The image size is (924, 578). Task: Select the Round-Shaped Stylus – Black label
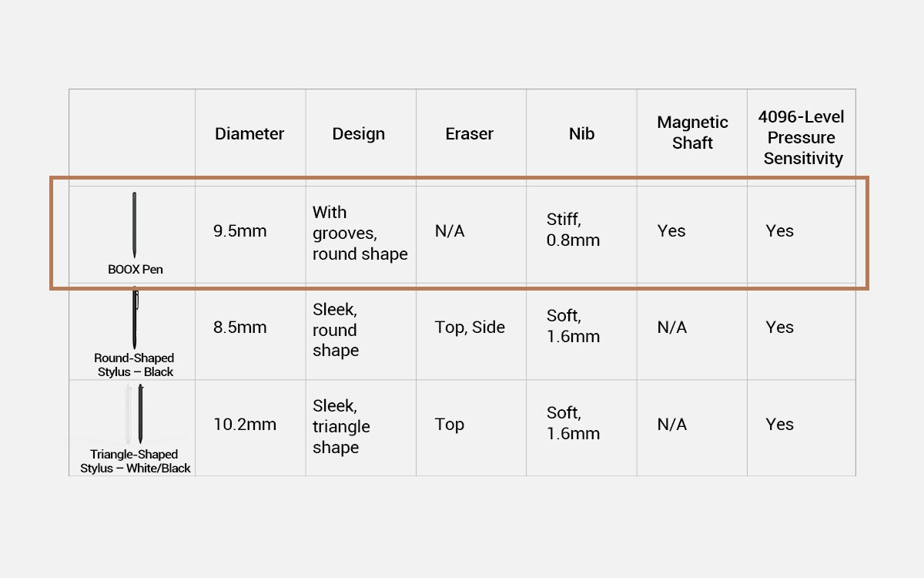[134, 365]
